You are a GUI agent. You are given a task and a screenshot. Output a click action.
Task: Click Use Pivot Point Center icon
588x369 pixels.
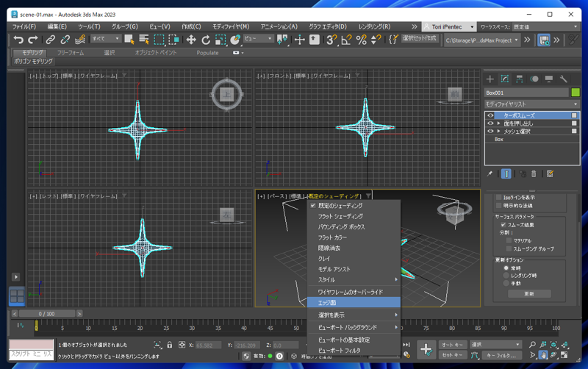point(282,40)
